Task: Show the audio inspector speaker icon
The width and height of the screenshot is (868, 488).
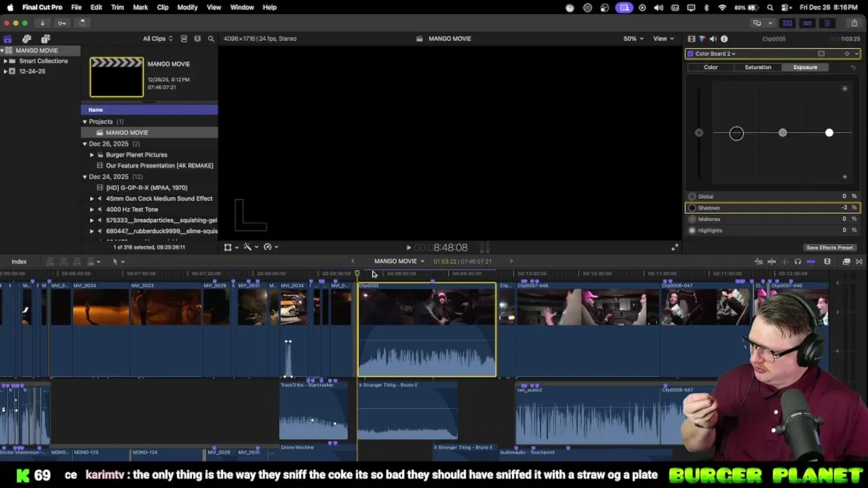Action: coord(713,39)
